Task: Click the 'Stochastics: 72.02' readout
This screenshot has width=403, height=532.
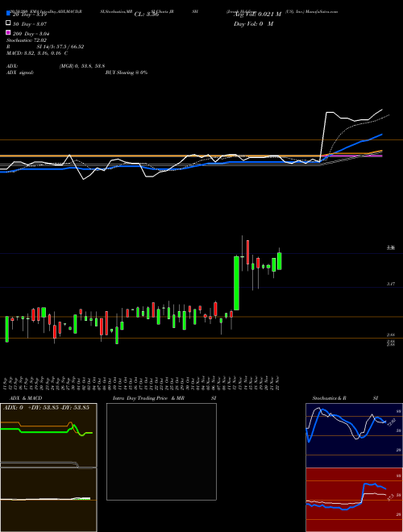Action: (27, 40)
